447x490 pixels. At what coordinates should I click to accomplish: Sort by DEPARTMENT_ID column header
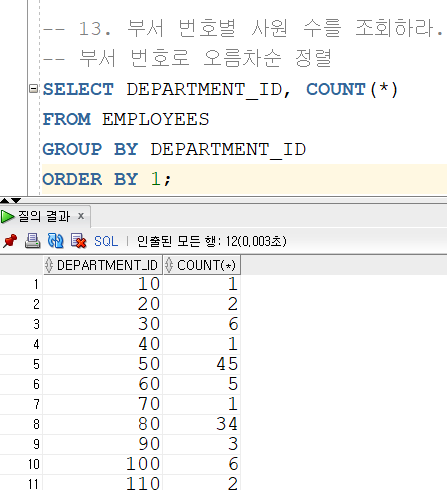click(103, 265)
